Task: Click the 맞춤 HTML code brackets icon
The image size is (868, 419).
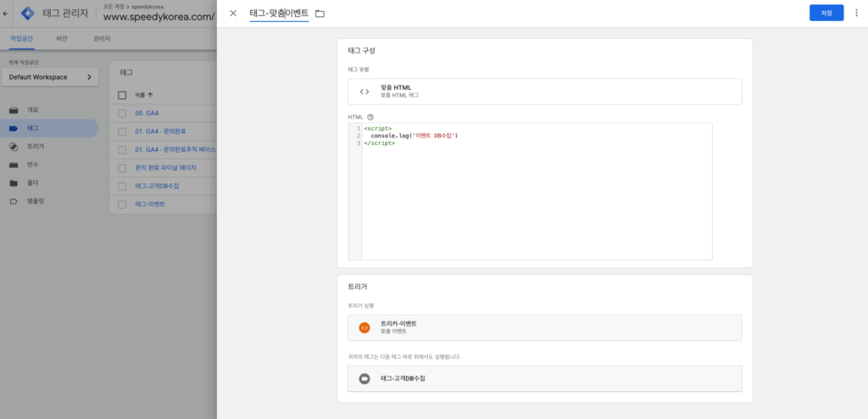Action: coord(364,92)
